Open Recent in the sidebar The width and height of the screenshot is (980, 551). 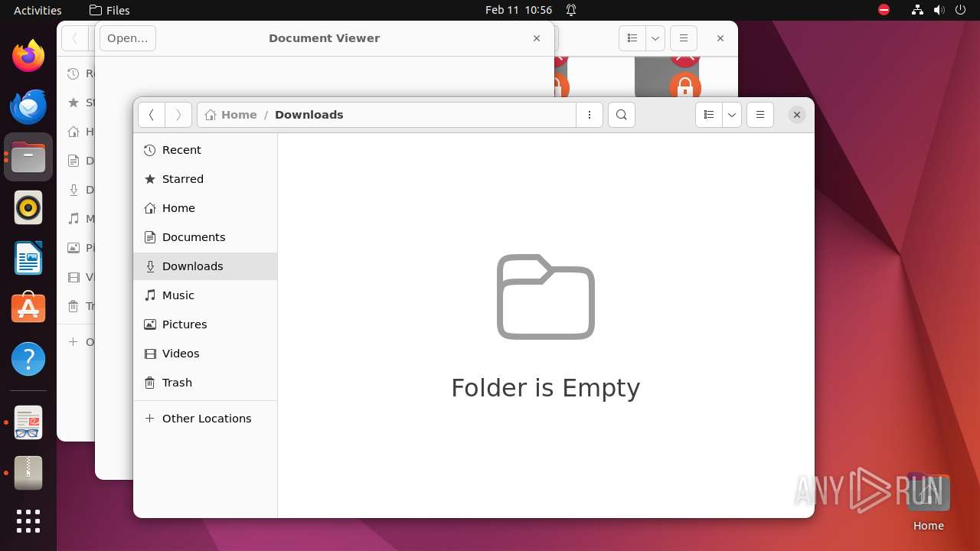click(205, 150)
